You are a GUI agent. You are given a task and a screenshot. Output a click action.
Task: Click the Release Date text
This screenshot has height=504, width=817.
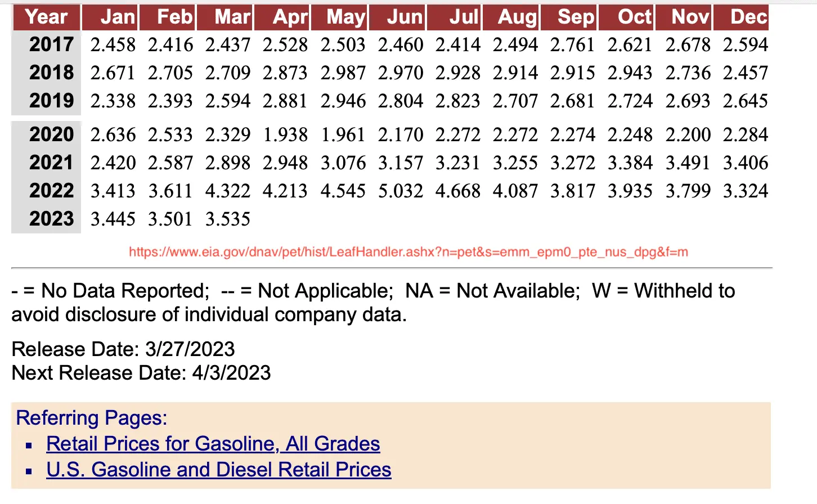tap(123, 349)
